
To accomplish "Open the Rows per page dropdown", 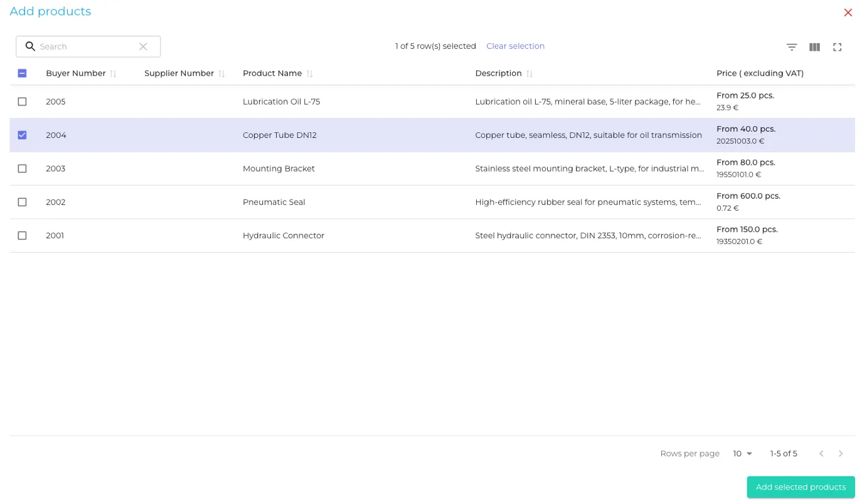I will pos(742,453).
